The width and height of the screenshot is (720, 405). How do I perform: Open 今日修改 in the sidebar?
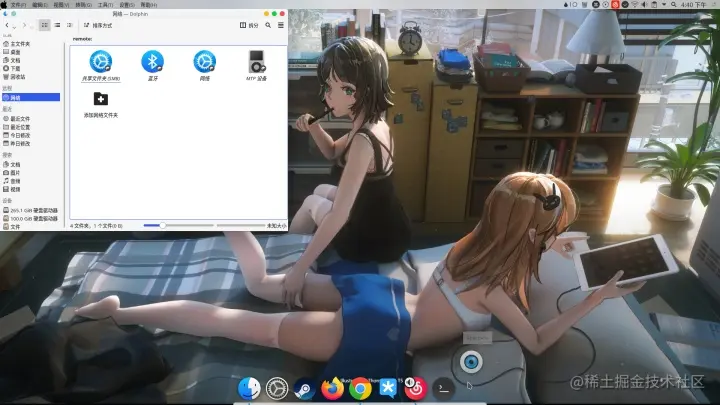[x=17, y=135]
